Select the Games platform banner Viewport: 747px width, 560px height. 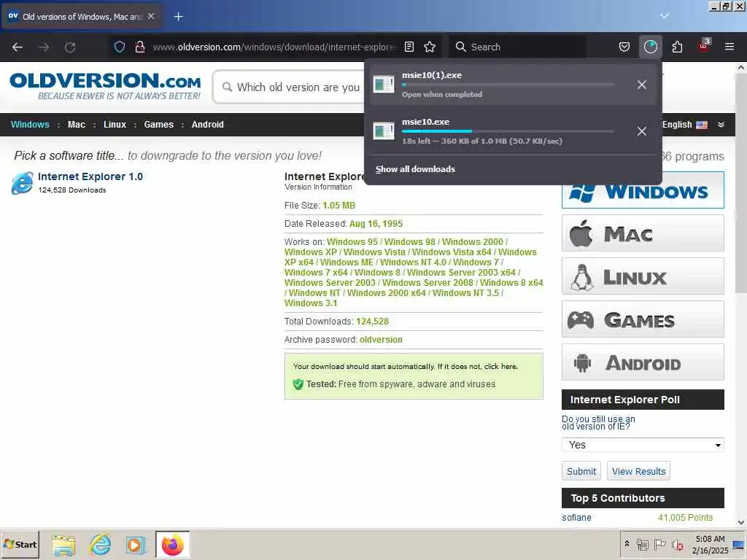pyautogui.click(x=643, y=319)
